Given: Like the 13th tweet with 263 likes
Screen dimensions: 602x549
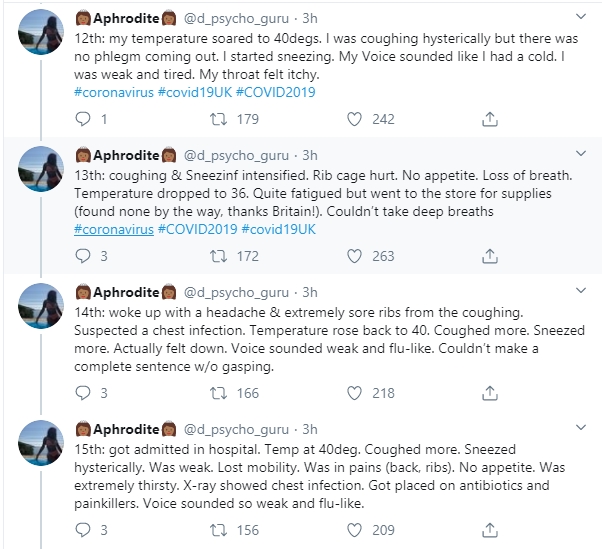Looking at the screenshot, I should click(354, 256).
